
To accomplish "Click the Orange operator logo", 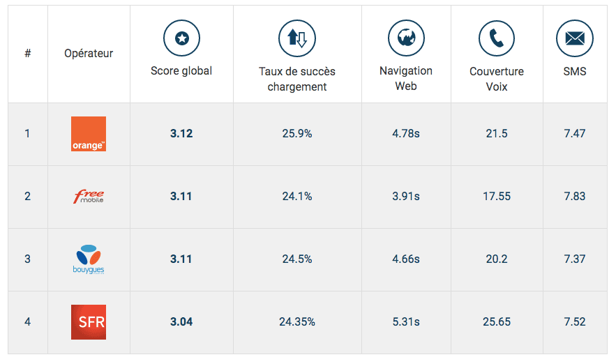I will [x=89, y=134].
